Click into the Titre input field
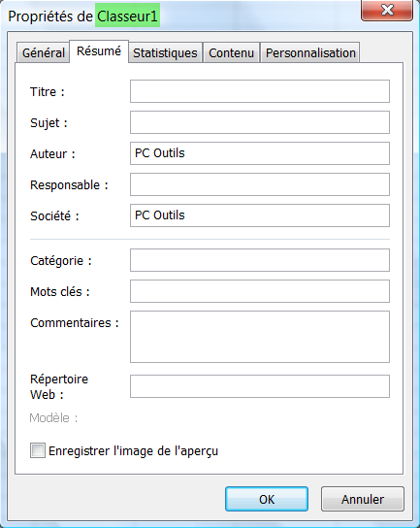Viewport: 420px width, 528px height. pos(260,91)
